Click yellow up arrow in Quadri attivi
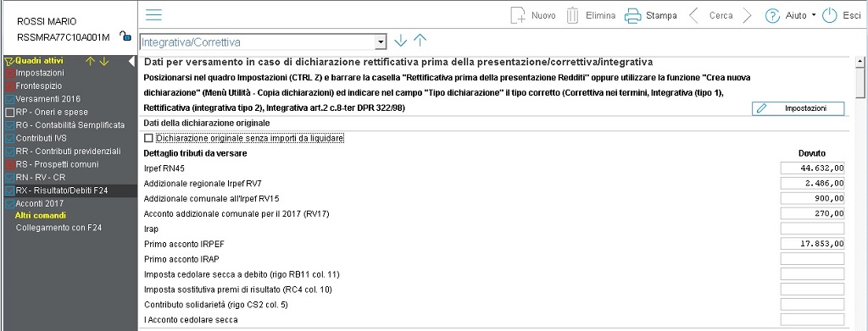Image resolution: width=868 pixels, height=331 pixels. (x=91, y=61)
